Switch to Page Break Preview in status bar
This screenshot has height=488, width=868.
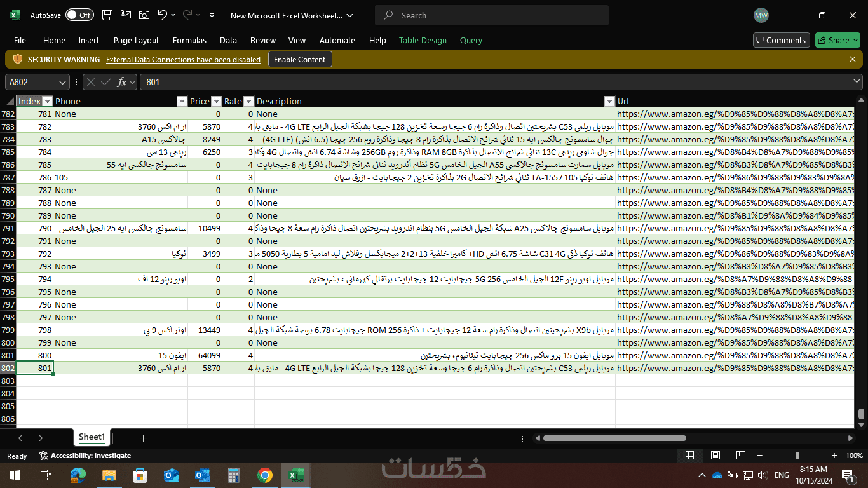tap(741, 456)
